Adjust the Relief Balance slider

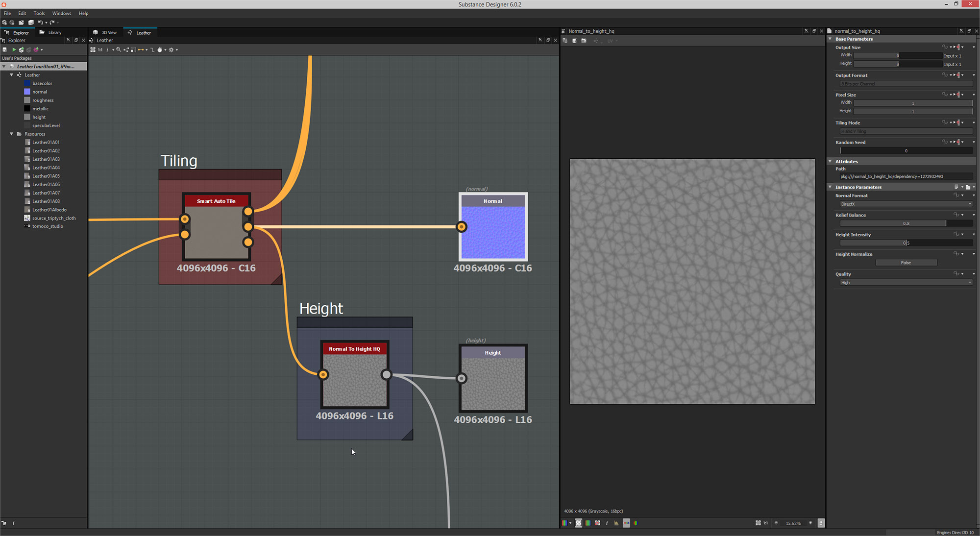(906, 223)
